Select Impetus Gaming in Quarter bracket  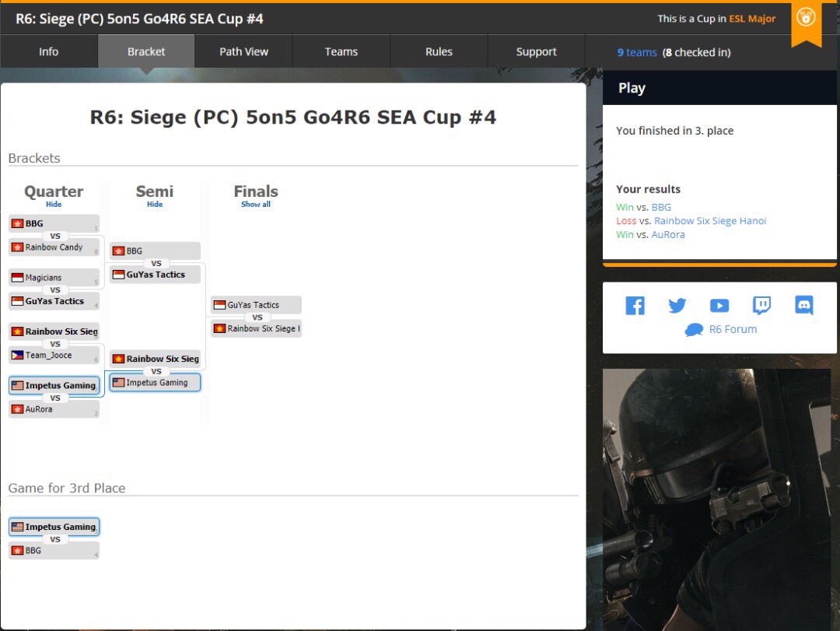tap(54, 385)
